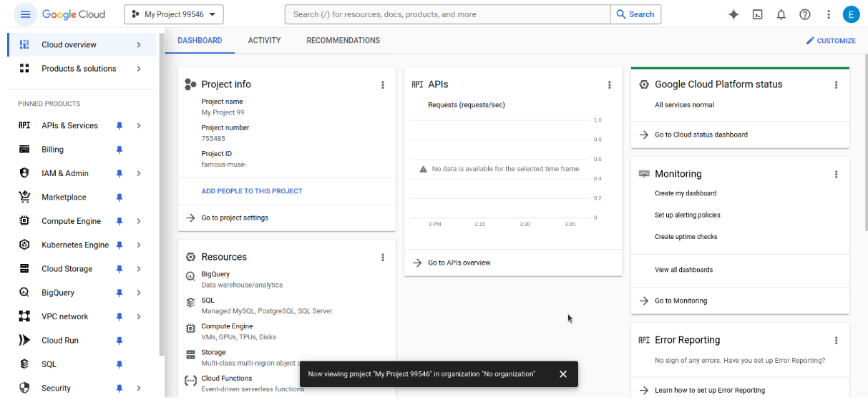
Task: Open Error Reporting card options menu
Action: coord(836,341)
